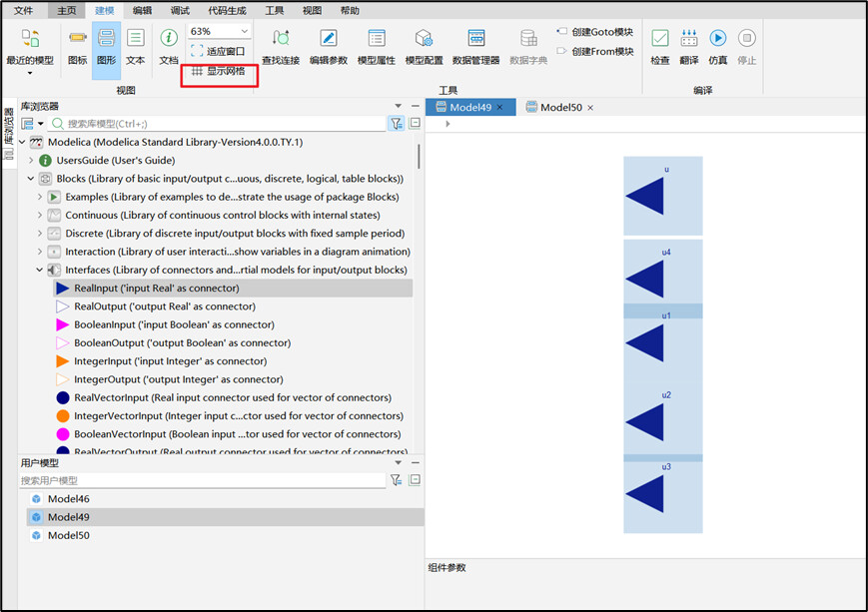Close the Model50 tab
This screenshot has height=612, width=868.
tap(590, 108)
